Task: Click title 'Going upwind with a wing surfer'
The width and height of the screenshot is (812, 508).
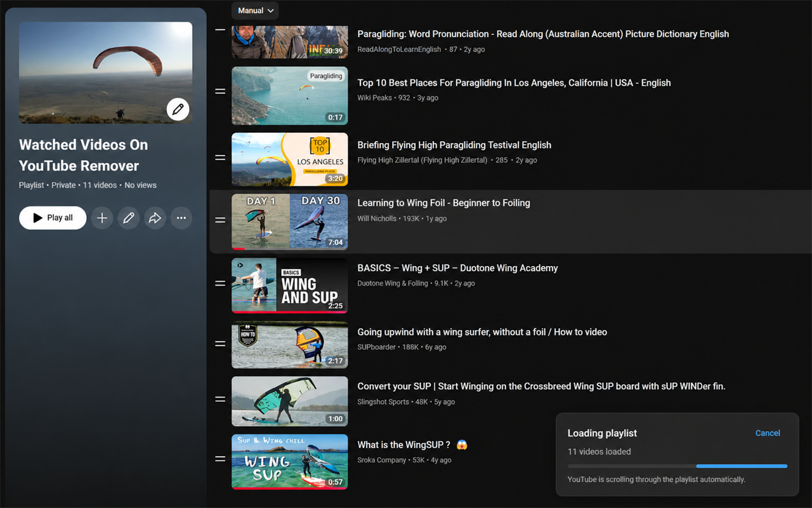Action: (482, 332)
